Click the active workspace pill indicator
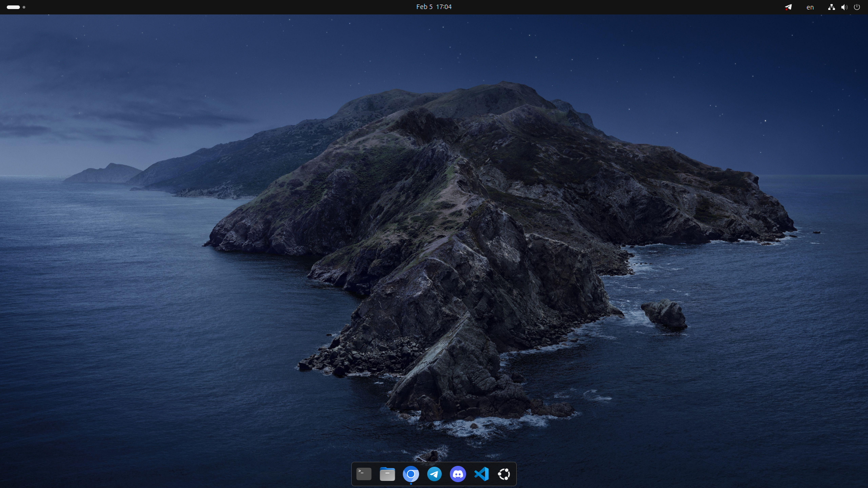 (x=13, y=7)
